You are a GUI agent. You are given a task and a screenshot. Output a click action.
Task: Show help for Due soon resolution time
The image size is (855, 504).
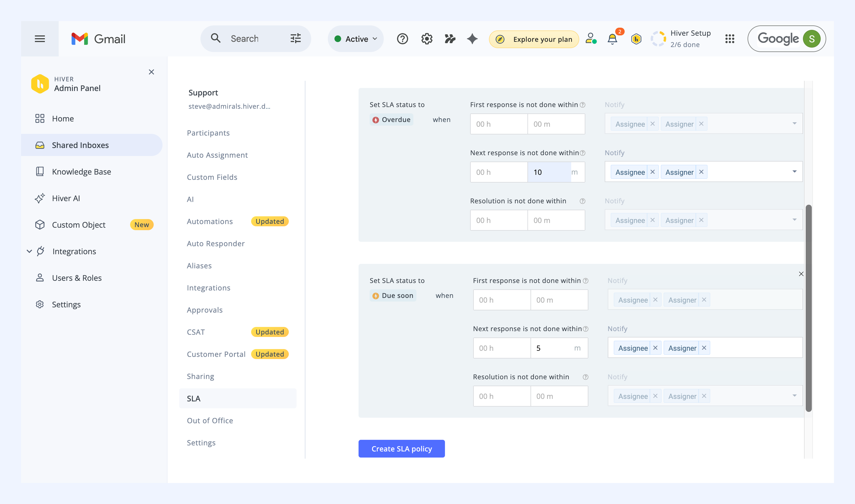585,377
